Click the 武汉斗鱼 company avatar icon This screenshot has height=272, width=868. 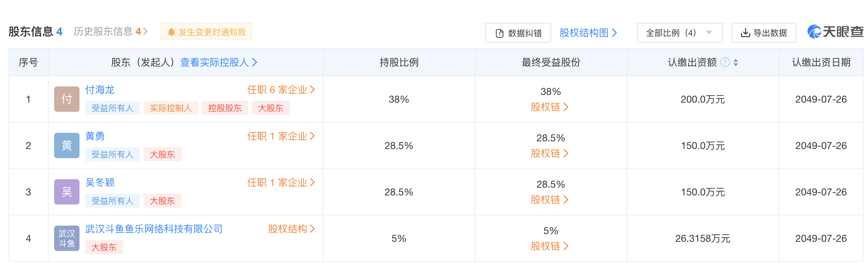click(67, 238)
